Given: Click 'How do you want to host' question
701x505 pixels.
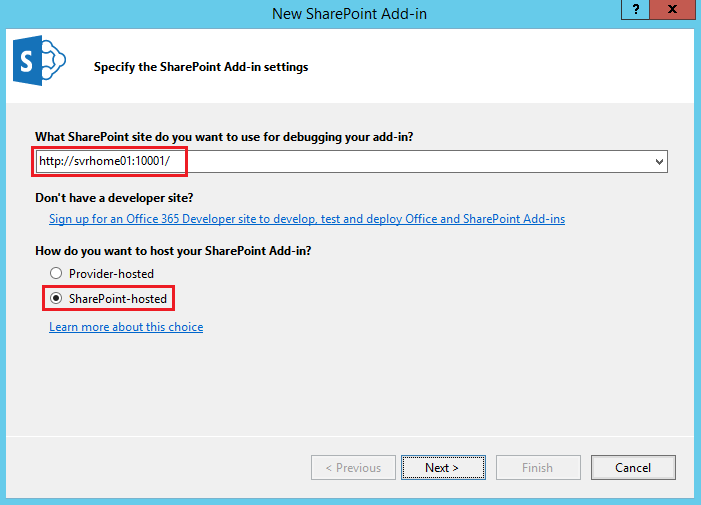Looking at the screenshot, I should [x=173, y=251].
